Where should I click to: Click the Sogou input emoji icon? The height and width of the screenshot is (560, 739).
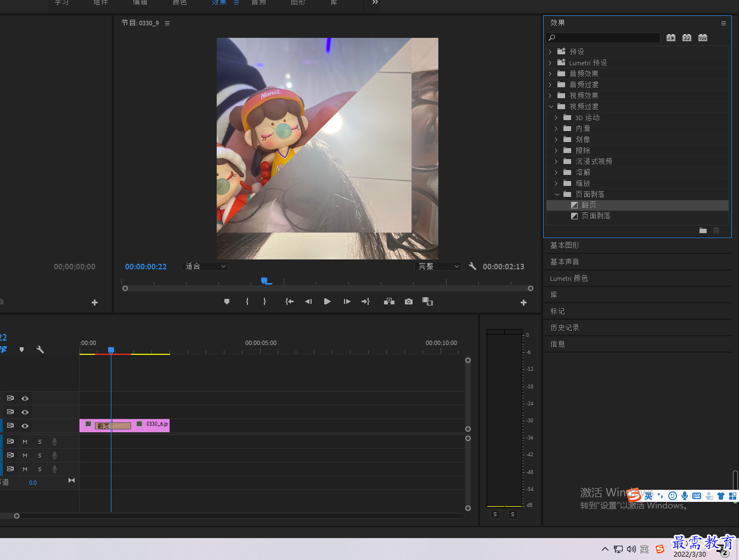pyautogui.click(x=673, y=496)
